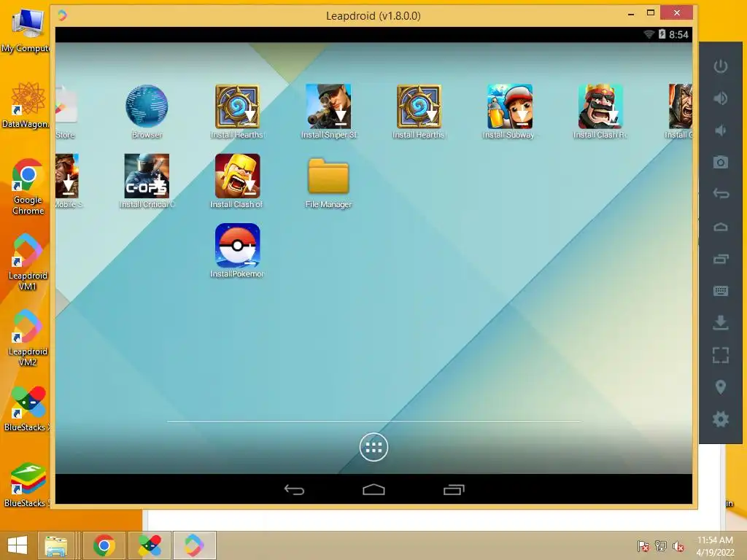747x560 pixels.
Task: Click volume up icon in sidebar
Action: coord(720,98)
